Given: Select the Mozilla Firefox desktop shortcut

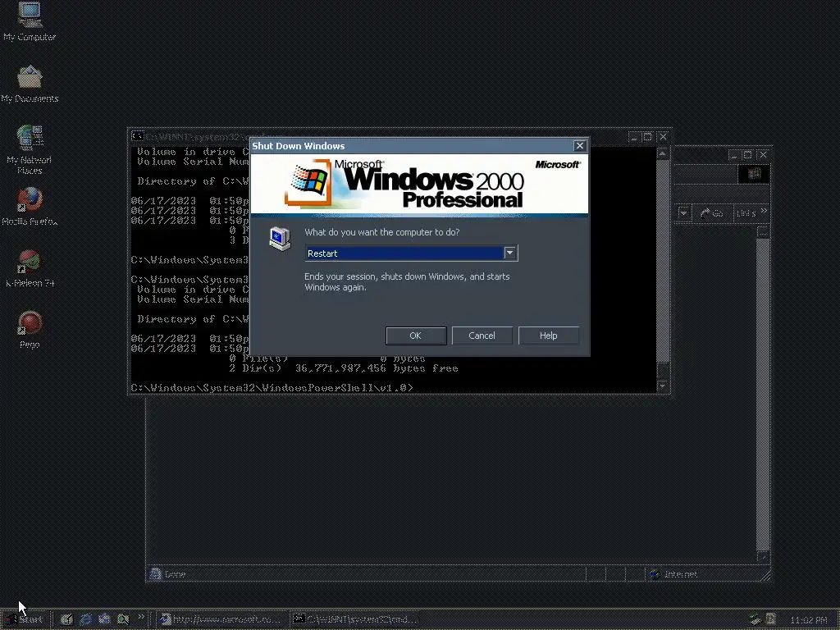Looking at the screenshot, I should (30, 206).
